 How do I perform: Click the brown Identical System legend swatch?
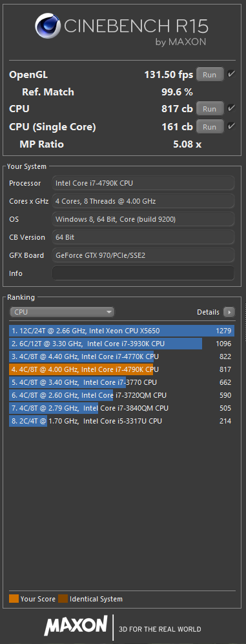[x=63, y=599]
